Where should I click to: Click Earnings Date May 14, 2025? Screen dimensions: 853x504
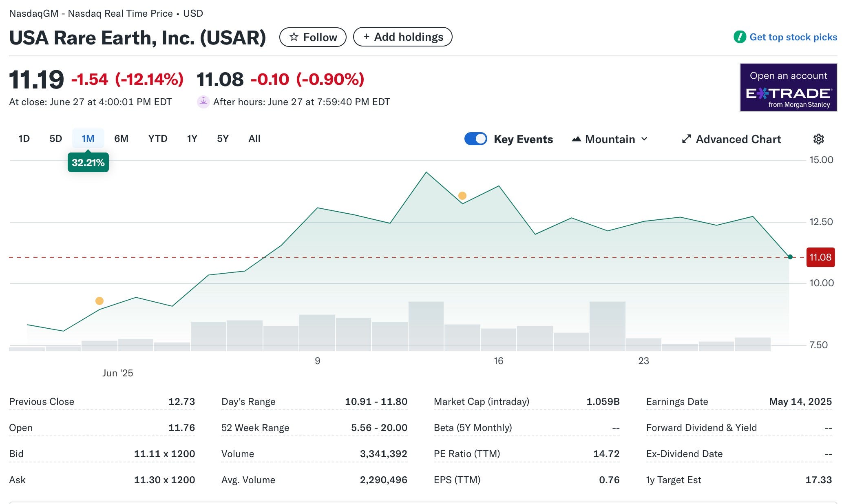pyautogui.click(x=800, y=402)
